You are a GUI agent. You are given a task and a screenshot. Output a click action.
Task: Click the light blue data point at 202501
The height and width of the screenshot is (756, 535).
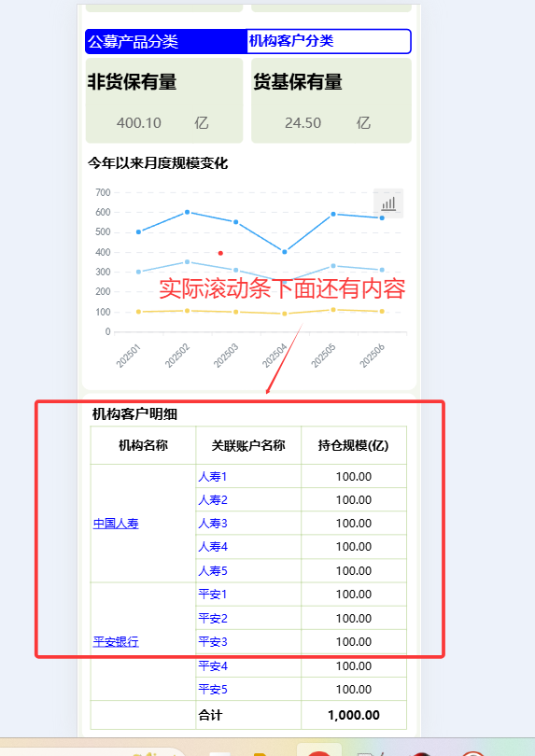pos(138,272)
